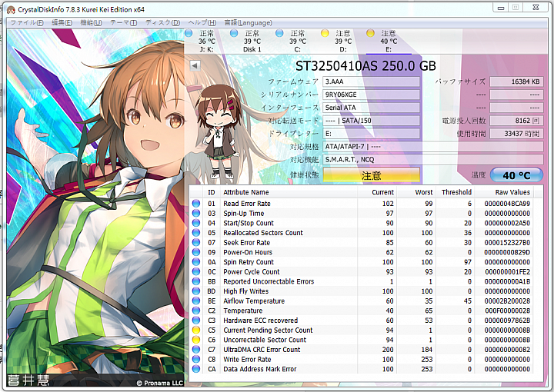Click the status icon for Spin-Up Time
The width and height of the screenshot is (554, 392).
(195, 213)
